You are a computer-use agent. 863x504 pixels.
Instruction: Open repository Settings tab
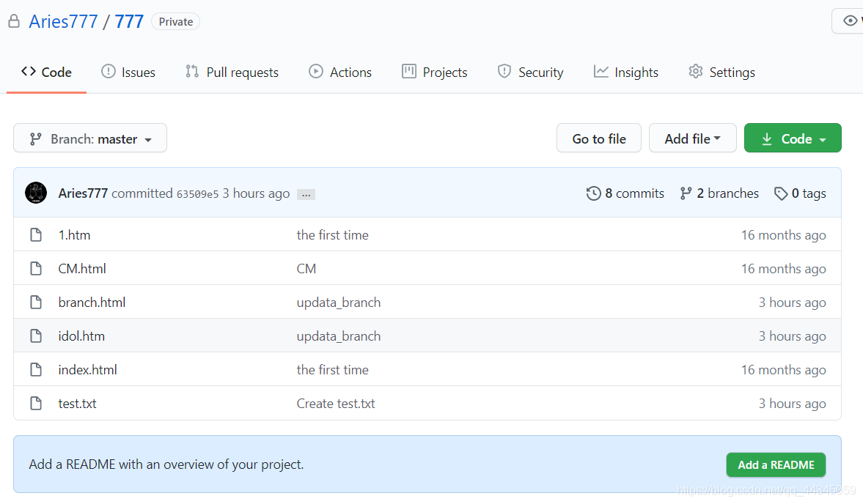coord(721,72)
